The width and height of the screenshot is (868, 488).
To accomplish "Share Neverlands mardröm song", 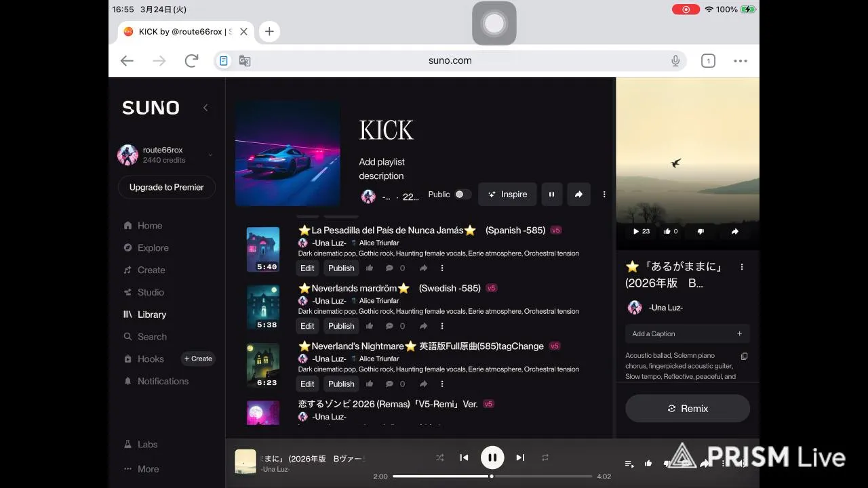I will 423,326.
